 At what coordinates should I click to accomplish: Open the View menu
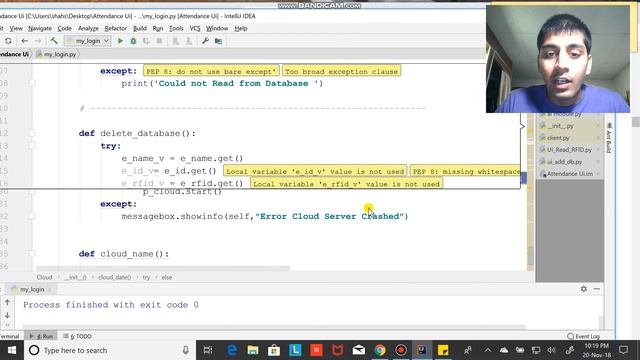16,28
